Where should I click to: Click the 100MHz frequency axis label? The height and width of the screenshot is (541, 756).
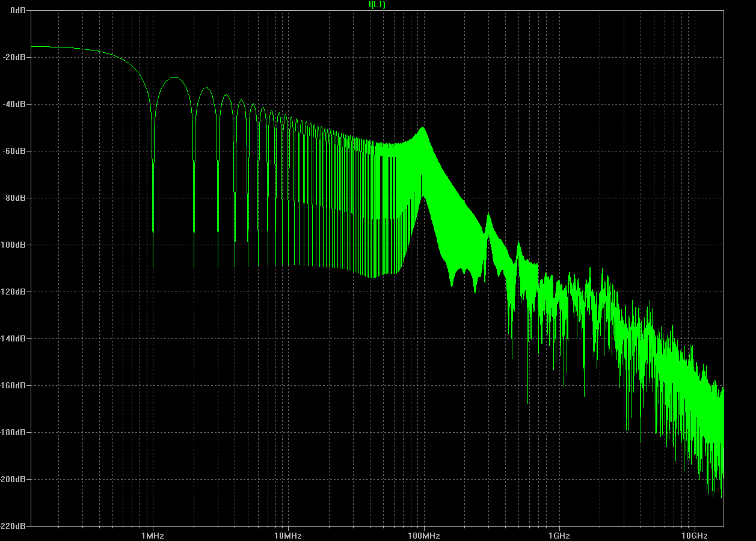point(423,536)
